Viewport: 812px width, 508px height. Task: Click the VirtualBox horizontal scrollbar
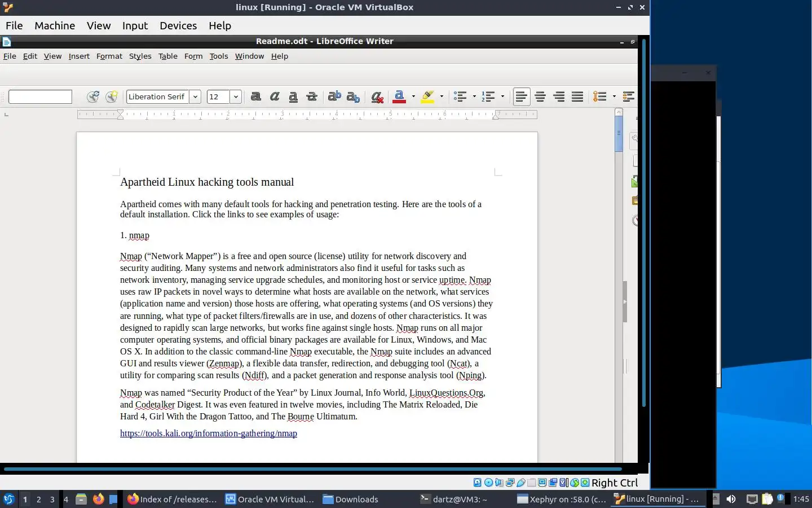pos(313,468)
